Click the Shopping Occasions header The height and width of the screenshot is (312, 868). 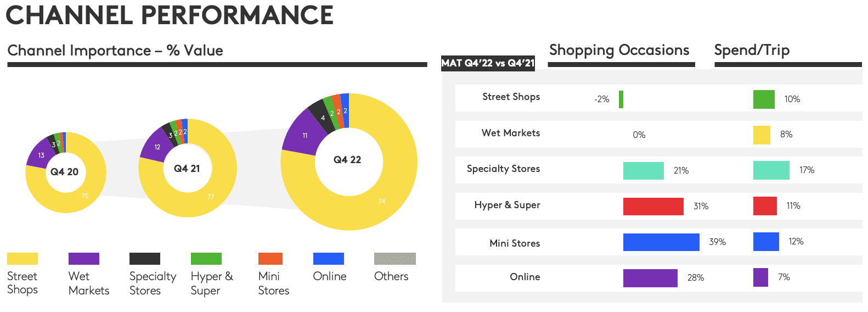(619, 50)
